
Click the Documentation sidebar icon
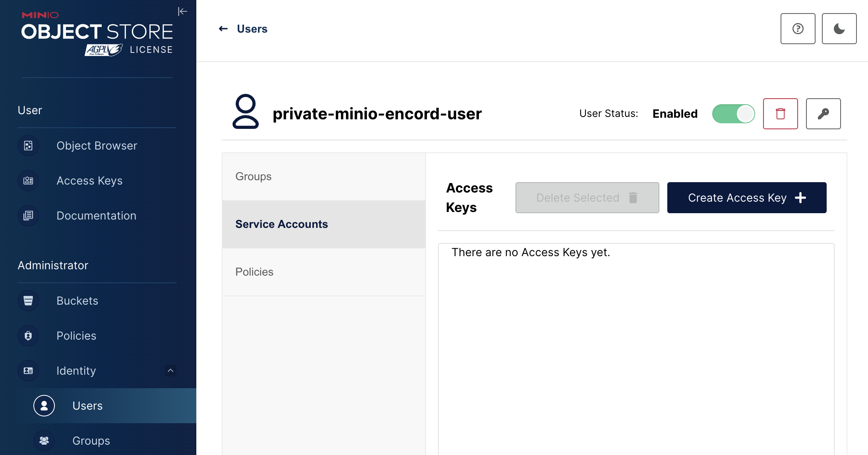28,216
